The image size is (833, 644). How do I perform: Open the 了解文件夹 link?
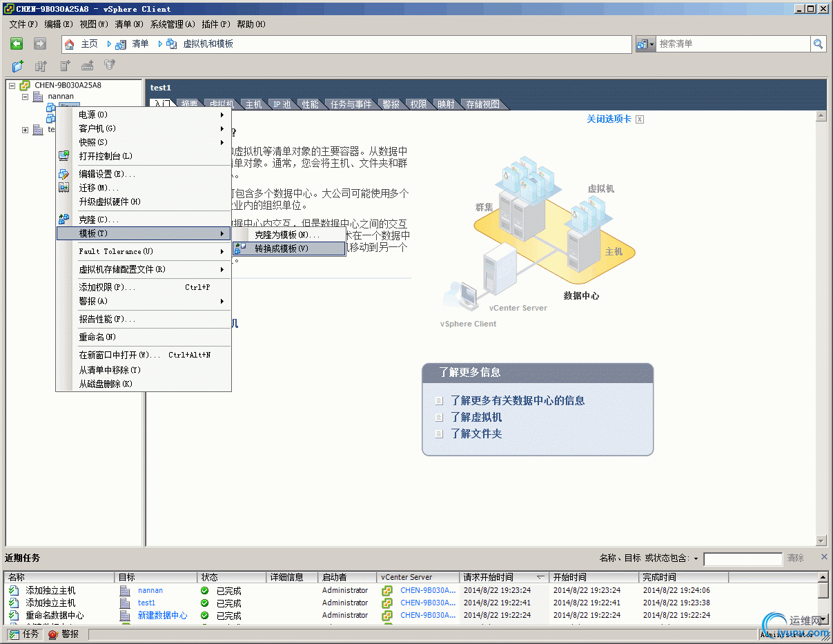pyautogui.click(x=476, y=433)
